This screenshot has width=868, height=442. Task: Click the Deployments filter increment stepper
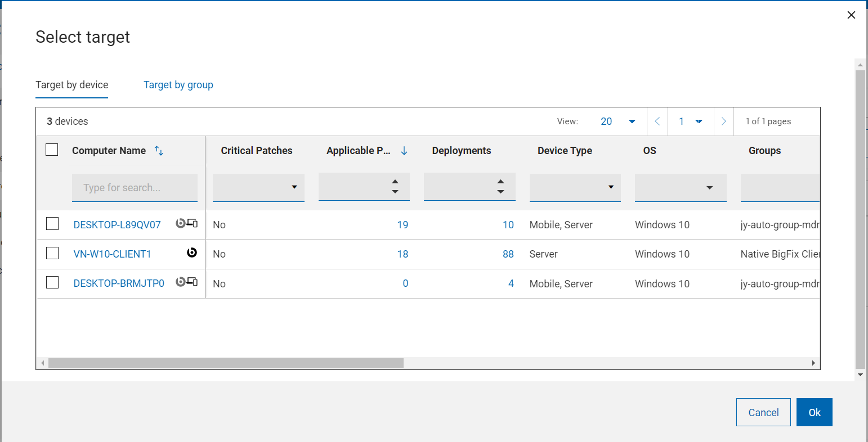pos(500,182)
